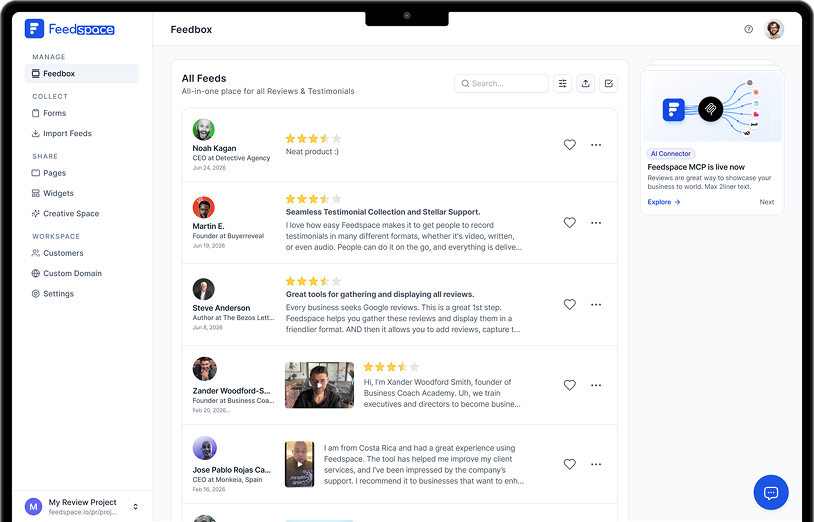Open more options for Martin E.'s review

point(596,223)
